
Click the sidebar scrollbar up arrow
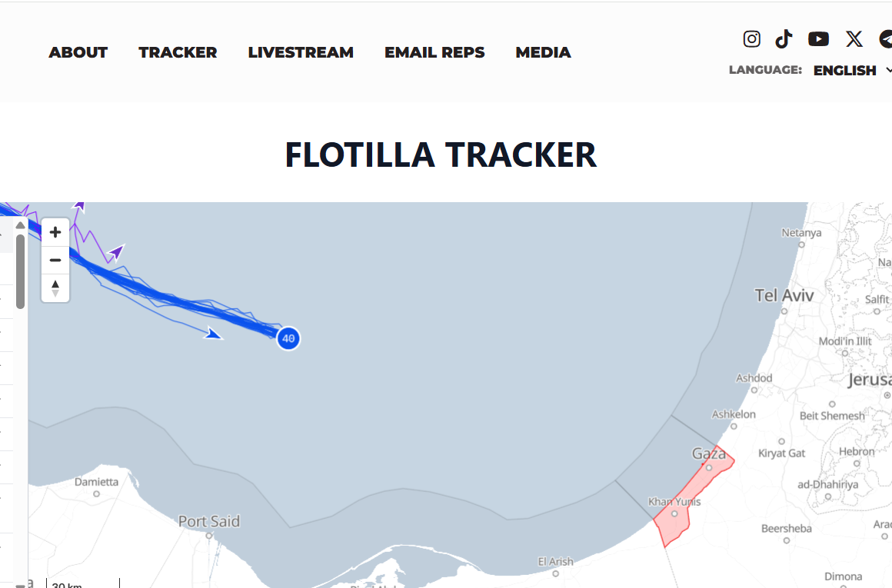click(x=20, y=224)
